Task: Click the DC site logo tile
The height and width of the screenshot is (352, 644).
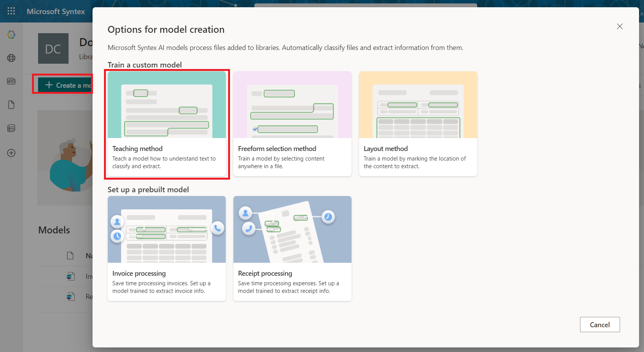Action: coord(53,48)
